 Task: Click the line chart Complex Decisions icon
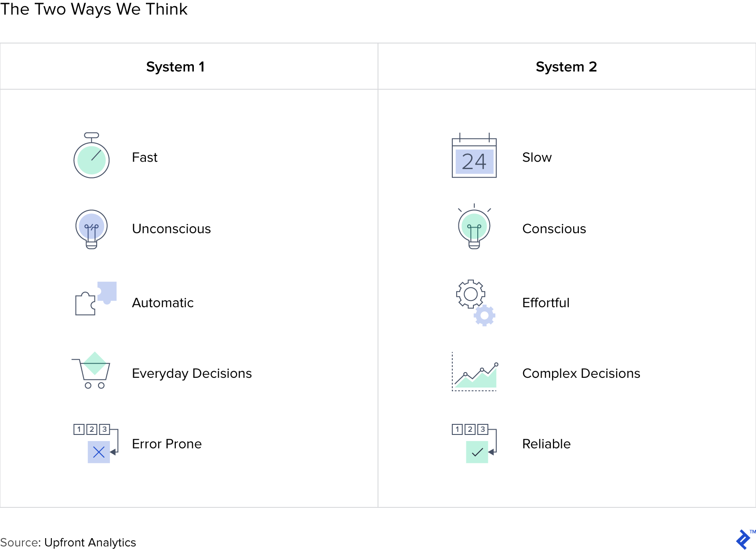click(x=475, y=372)
